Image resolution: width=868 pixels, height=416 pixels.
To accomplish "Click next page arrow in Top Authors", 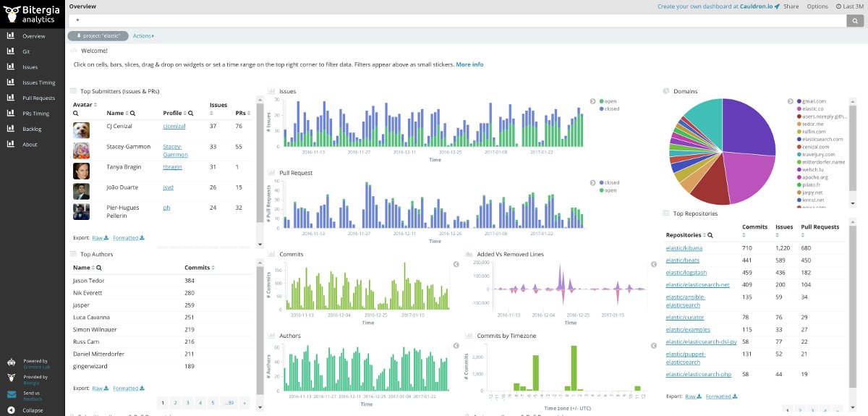I will click(244, 402).
